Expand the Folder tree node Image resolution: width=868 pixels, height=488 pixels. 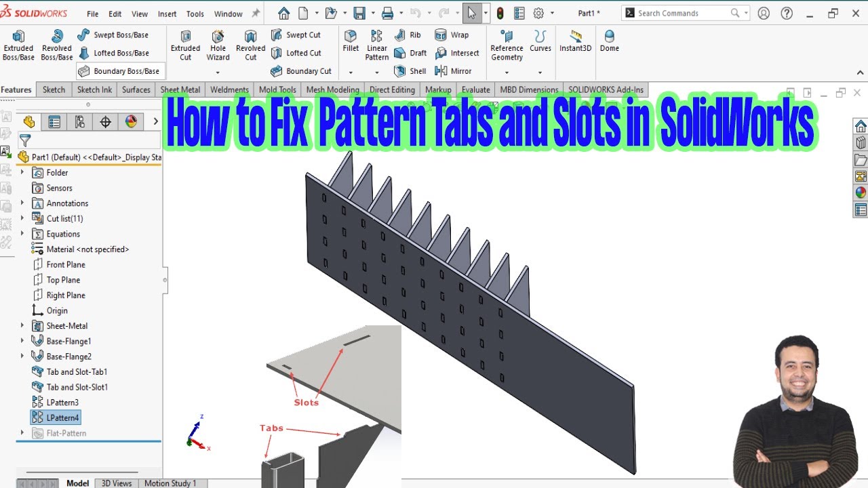tap(22, 172)
